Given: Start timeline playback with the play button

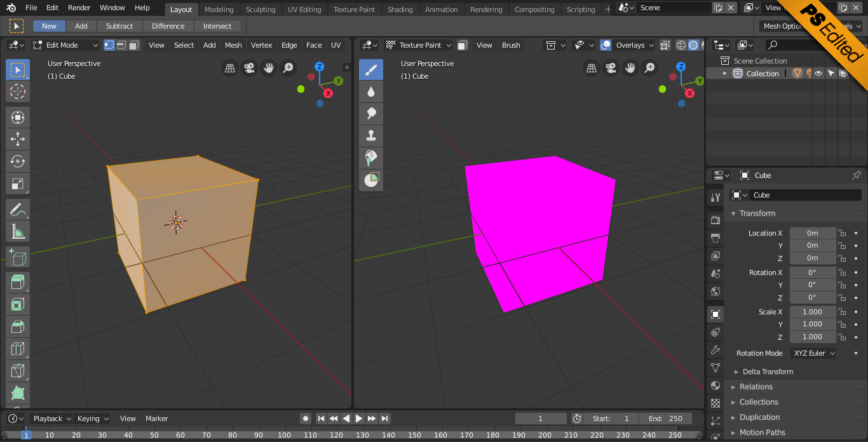Looking at the screenshot, I should 359,419.
